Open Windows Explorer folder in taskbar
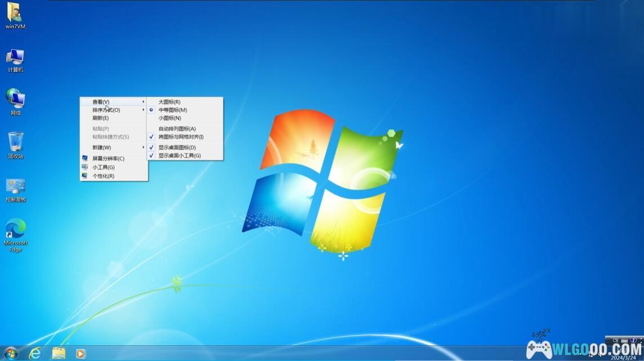The height and width of the screenshot is (361, 644). pyautogui.click(x=59, y=353)
